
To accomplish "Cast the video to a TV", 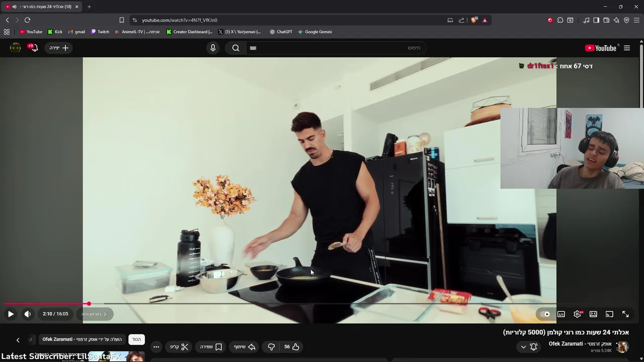I will (609, 314).
